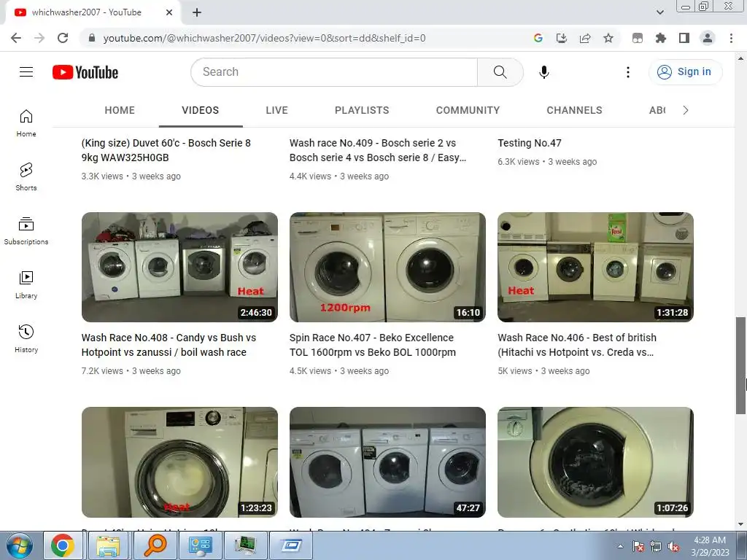Select the VIDEOS channel tab

click(x=200, y=111)
